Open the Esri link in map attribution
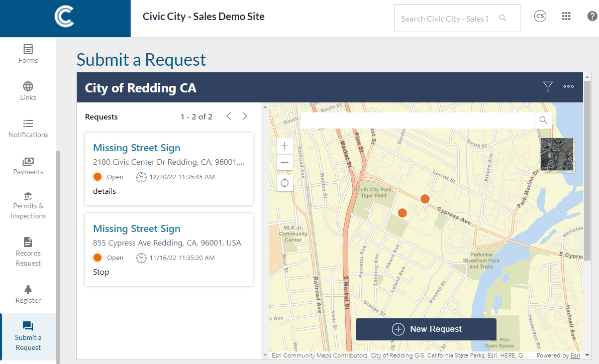 coord(575,355)
